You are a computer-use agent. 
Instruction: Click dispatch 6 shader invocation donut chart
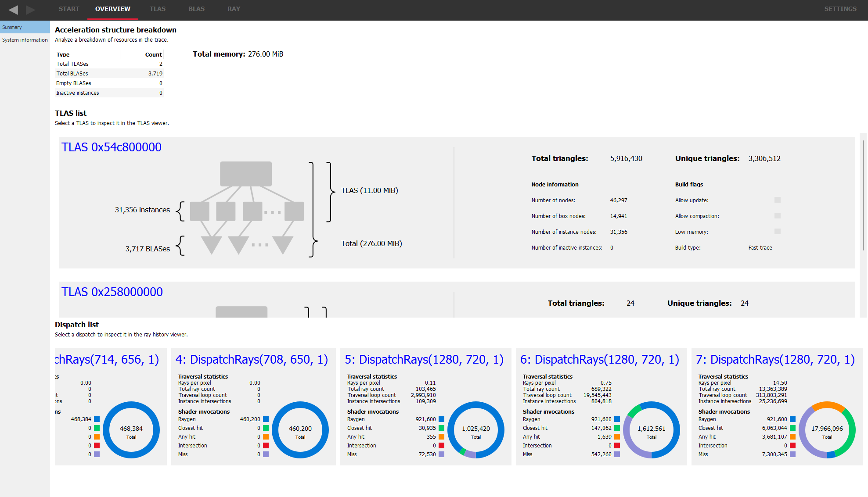(651, 430)
